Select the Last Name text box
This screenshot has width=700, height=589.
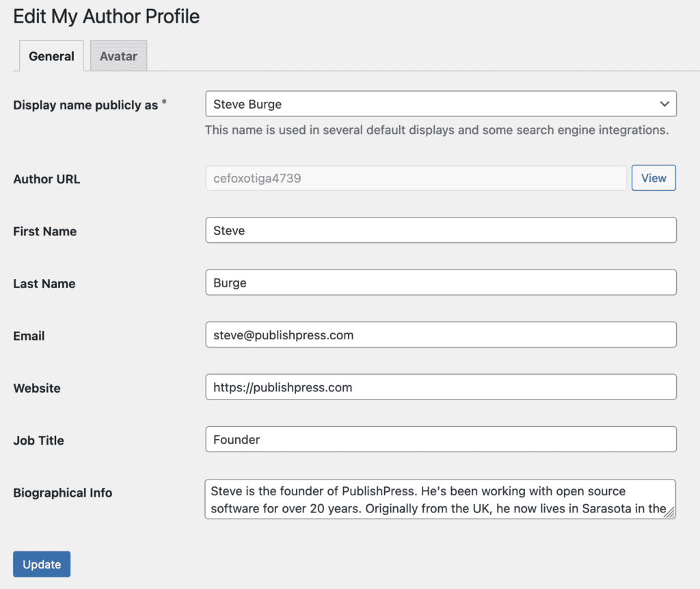[x=440, y=283]
